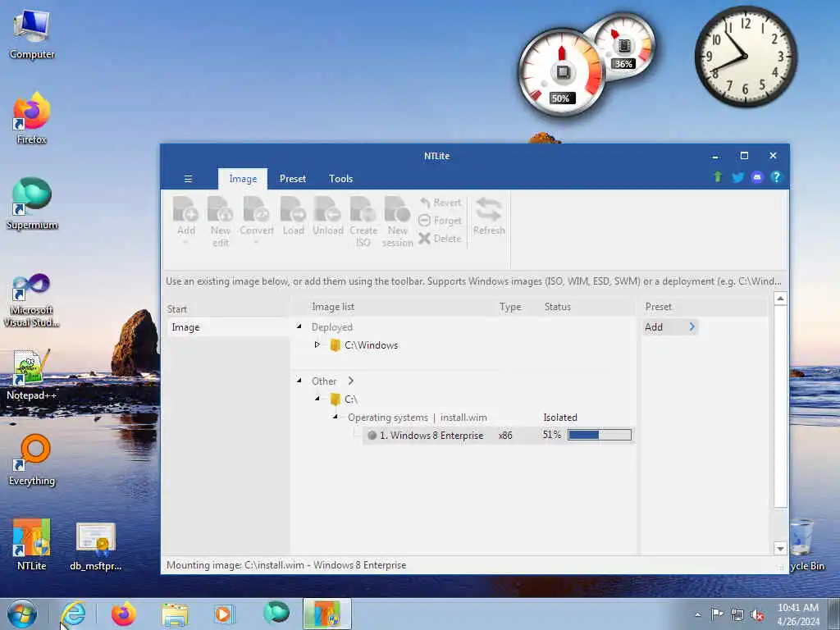Image resolution: width=840 pixels, height=630 pixels.
Task: Click the New session toolbar icon
Action: pyautogui.click(x=398, y=221)
